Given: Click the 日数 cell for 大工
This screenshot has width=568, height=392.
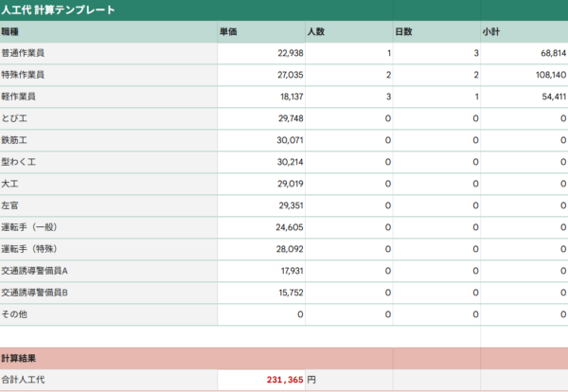Looking at the screenshot, I should (x=435, y=184).
